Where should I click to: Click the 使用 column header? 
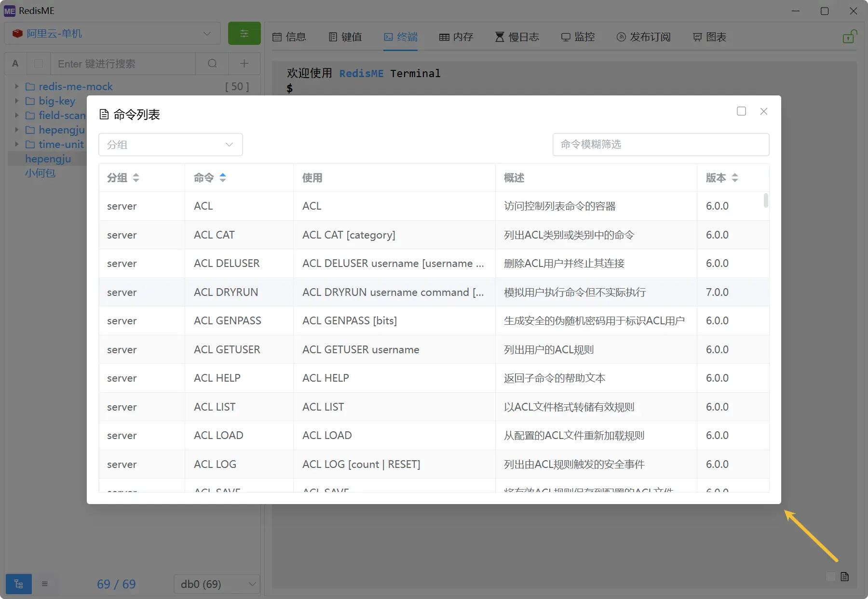click(394, 178)
